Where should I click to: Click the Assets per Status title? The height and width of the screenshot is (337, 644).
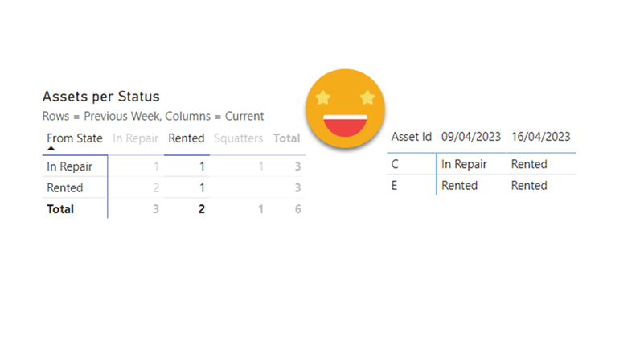[101, 97]
